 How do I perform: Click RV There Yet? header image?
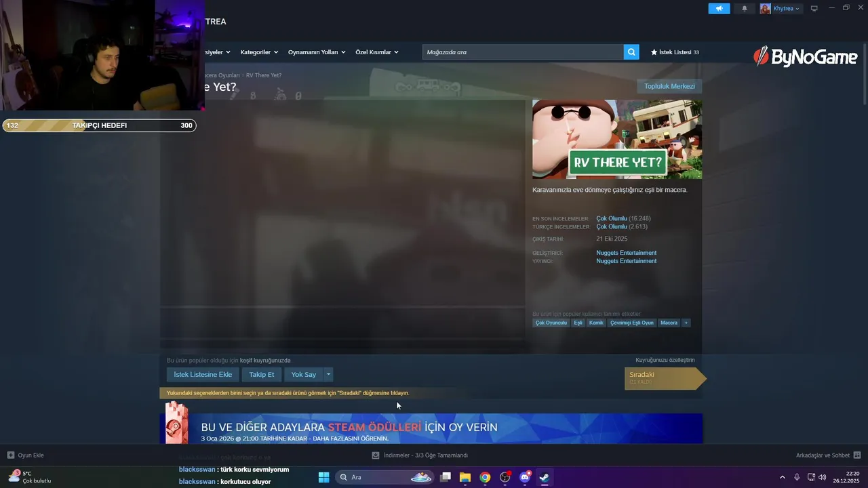point(617,140)
